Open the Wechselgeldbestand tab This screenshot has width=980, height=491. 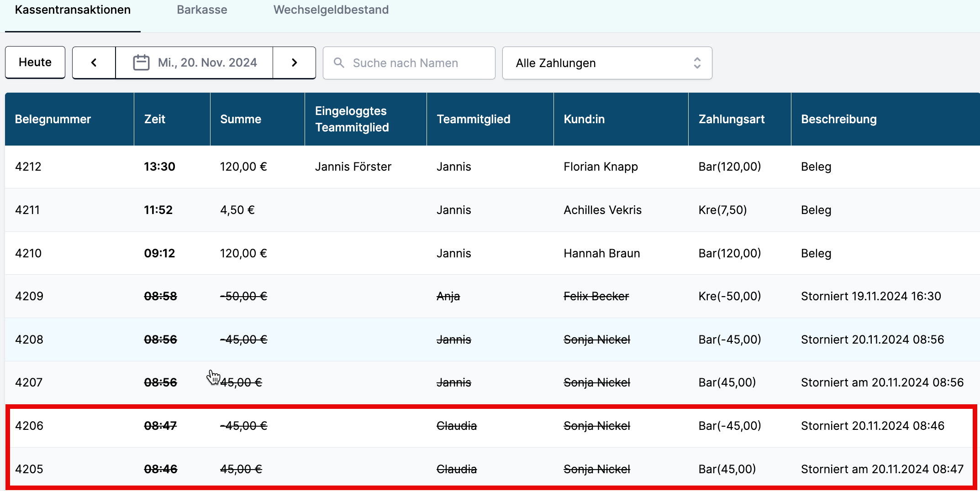click(331, 10)
